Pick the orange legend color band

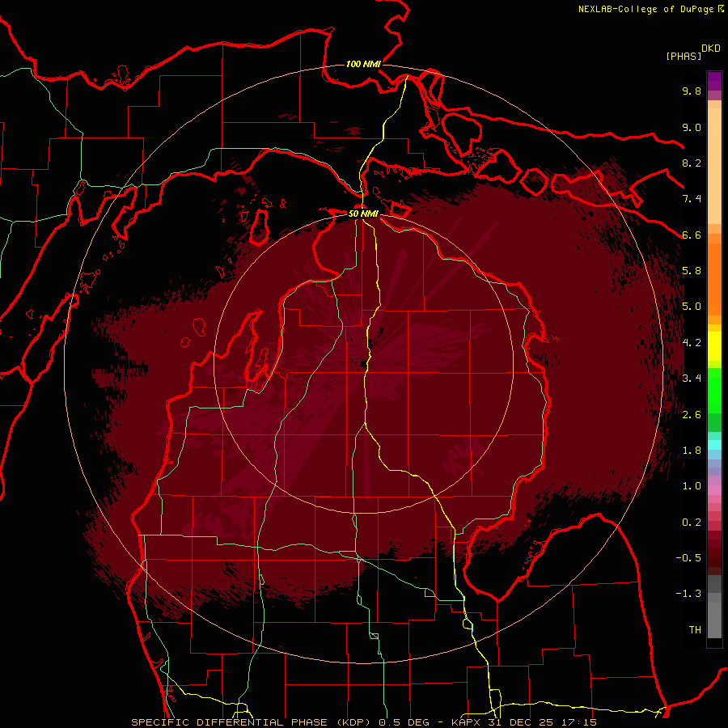(x=714, y=278)
